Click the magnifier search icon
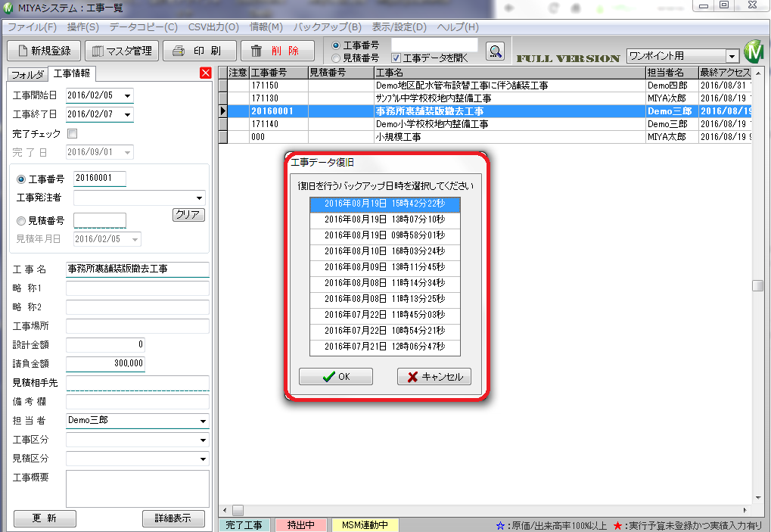Image resolution: width=771 pixels, height=532 pixels. tap(495, 51)
